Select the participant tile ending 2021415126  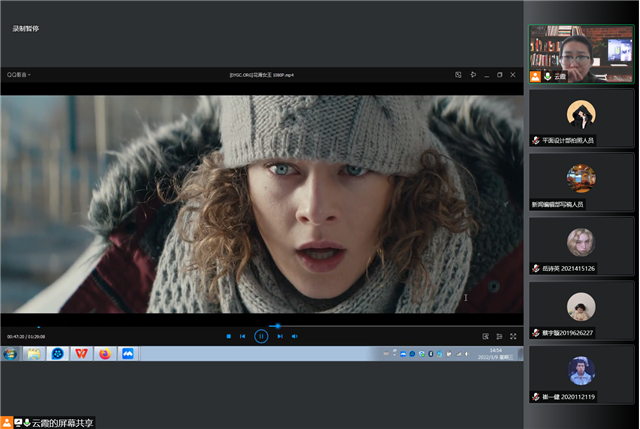(581, 246)
